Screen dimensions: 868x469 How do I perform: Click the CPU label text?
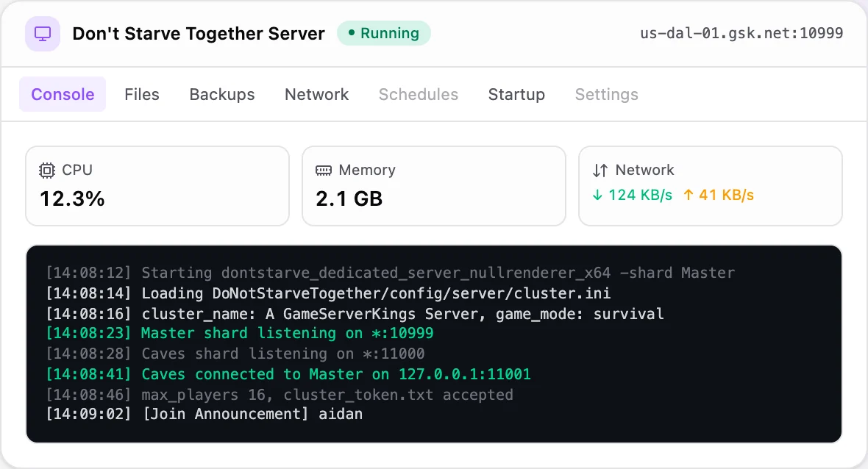[77, 170]
